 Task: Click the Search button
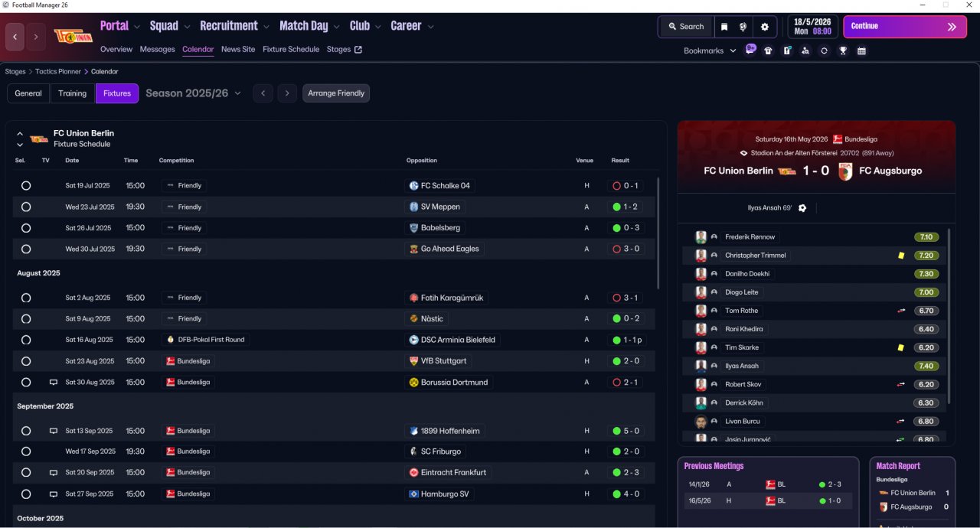pos(685,27)
